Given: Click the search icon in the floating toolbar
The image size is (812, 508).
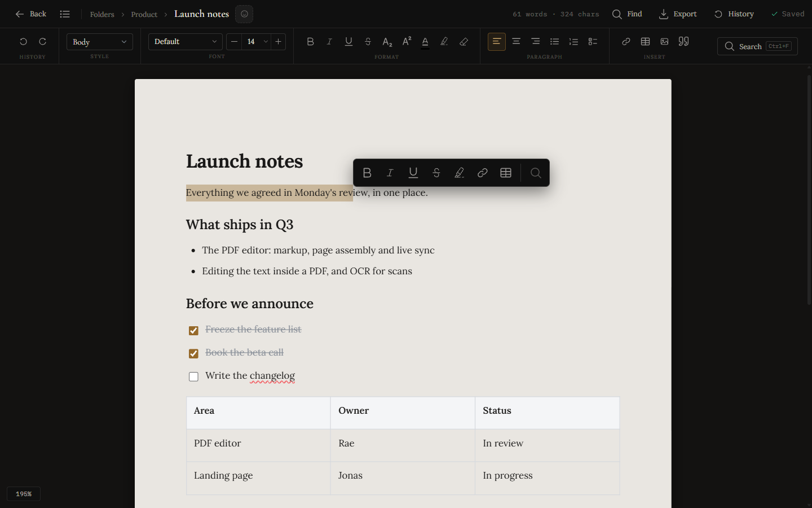Looking at the screenshot, I should coord(536,173).
